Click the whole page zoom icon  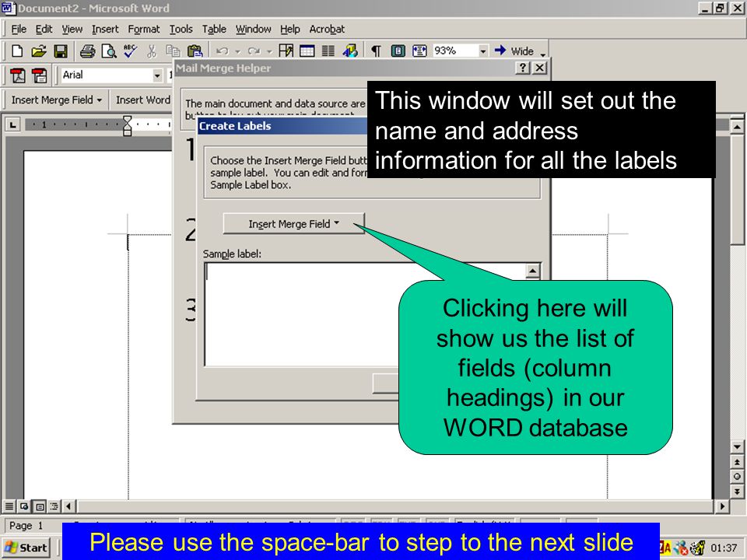point(398,51)
